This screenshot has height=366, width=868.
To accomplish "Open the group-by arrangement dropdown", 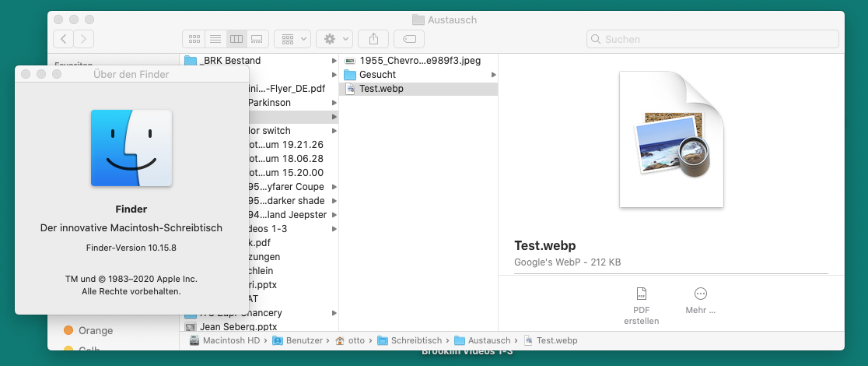I will (292, 38).
